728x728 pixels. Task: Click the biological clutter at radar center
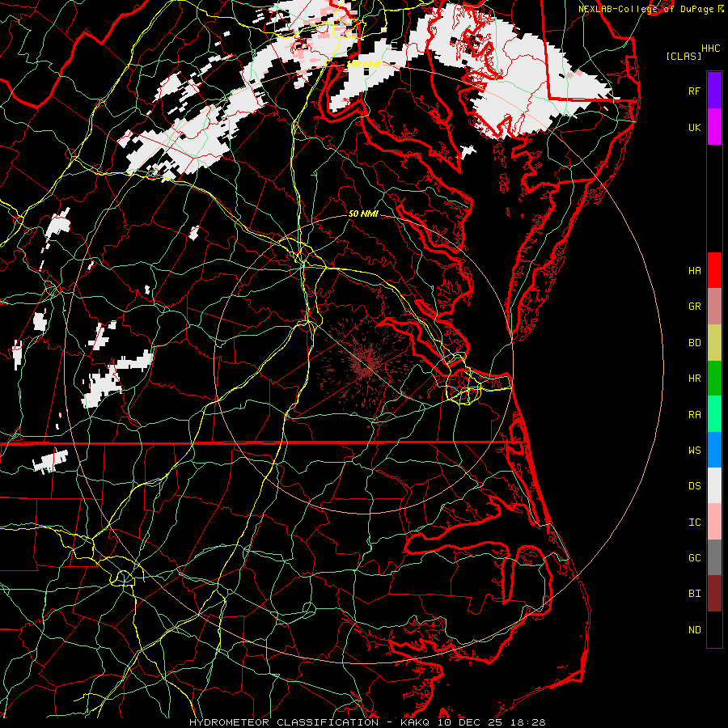point(365,365)
